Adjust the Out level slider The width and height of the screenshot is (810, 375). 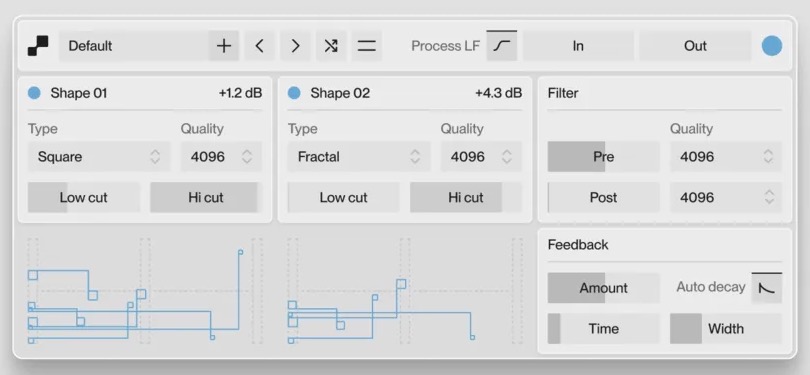pyautogui.click(x=695, y=46)
